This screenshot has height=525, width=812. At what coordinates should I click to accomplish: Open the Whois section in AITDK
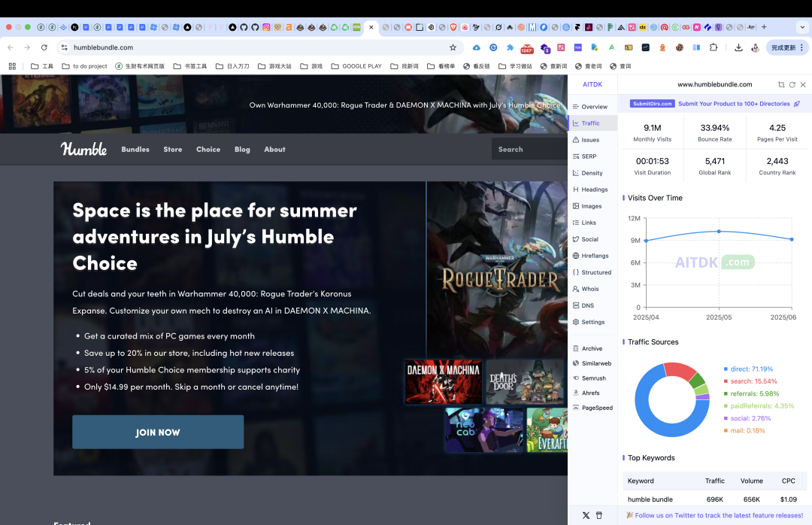pos(586,289)
